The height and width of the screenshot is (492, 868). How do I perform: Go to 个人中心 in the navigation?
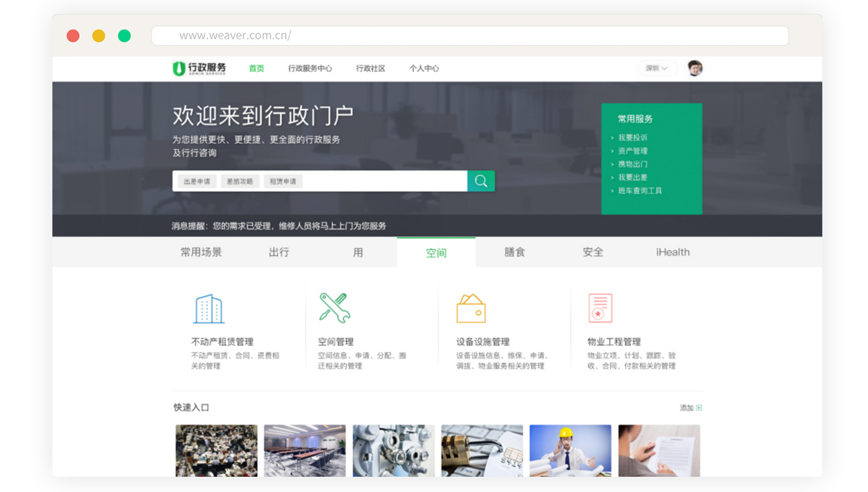pyautogui.click(x=424, y=68)
